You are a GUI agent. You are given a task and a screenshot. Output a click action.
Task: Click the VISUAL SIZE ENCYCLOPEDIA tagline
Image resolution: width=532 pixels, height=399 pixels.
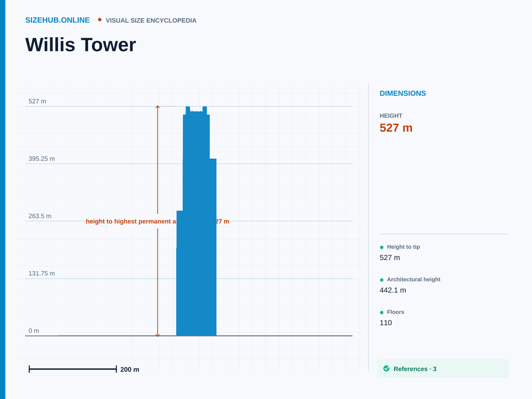[x=151, y=21]
